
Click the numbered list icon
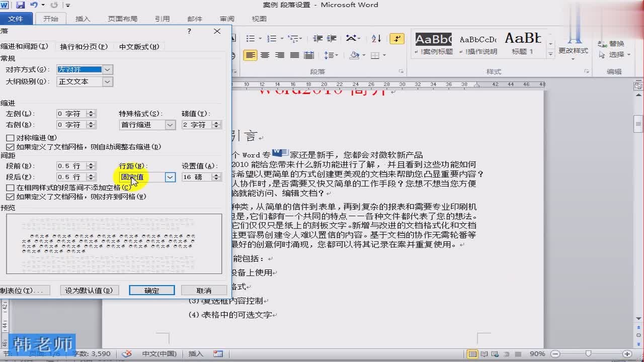pyautogui.click(x=271, y=39)
